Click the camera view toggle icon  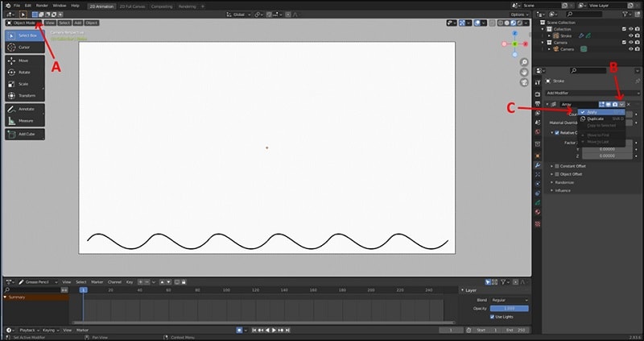point(524,82)
